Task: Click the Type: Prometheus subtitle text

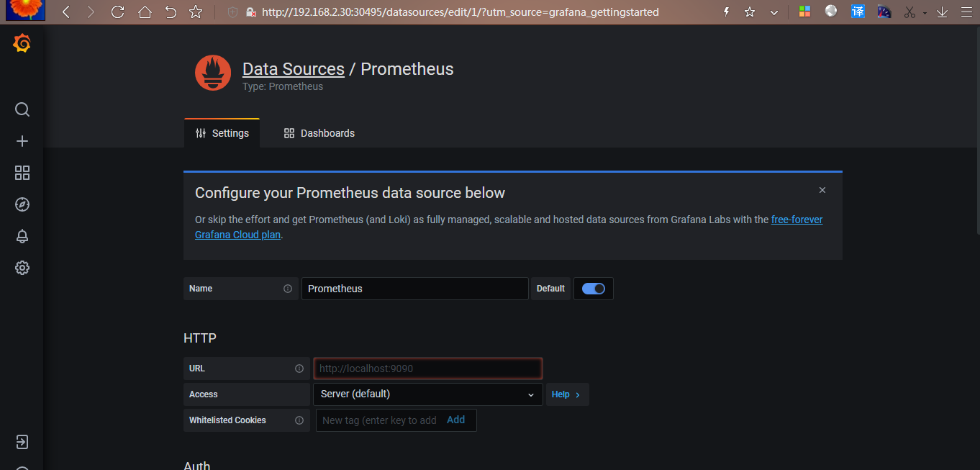Action: 283,86
